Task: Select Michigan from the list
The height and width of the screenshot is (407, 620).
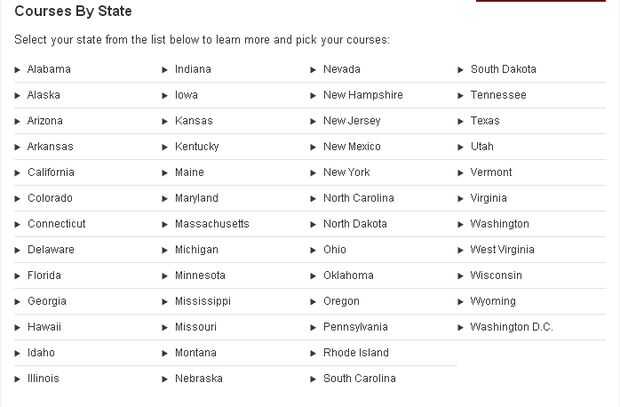Action: (x=196, y=250)
